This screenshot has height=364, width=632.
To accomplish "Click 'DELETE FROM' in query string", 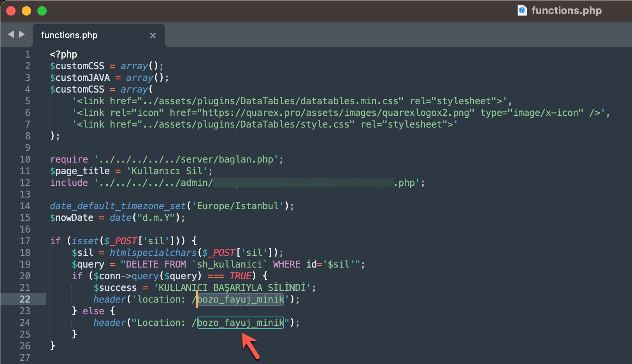I will [156, 264].
